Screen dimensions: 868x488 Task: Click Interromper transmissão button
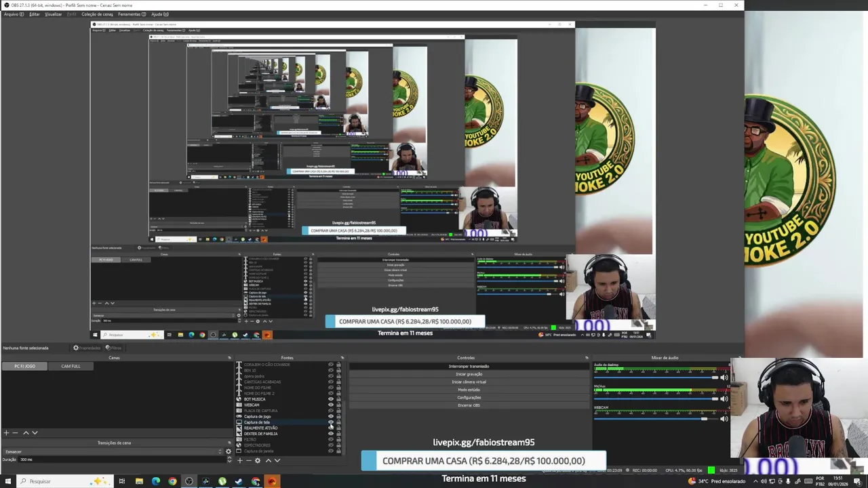[x=469, y=366]
